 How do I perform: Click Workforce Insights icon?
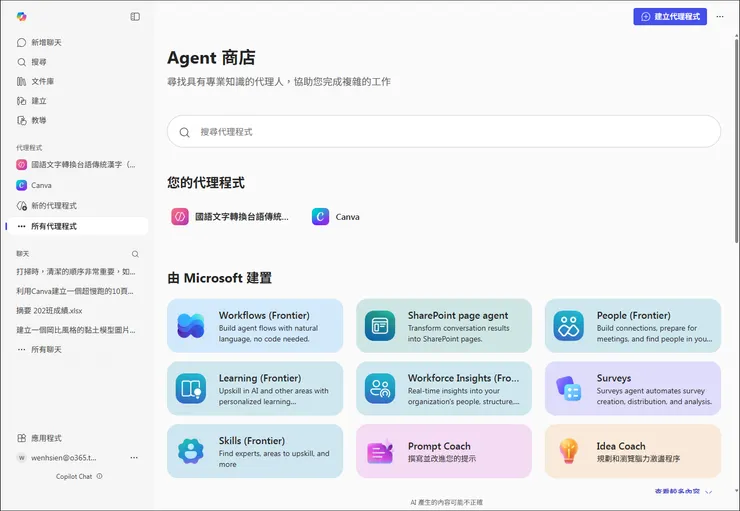pos(380,388)
